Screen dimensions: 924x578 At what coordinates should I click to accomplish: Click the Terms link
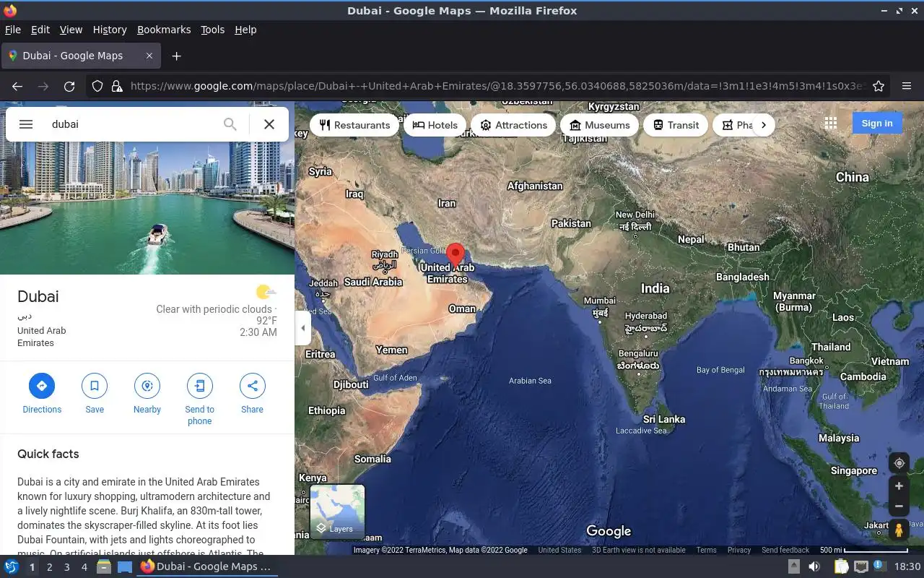point(706,550)
